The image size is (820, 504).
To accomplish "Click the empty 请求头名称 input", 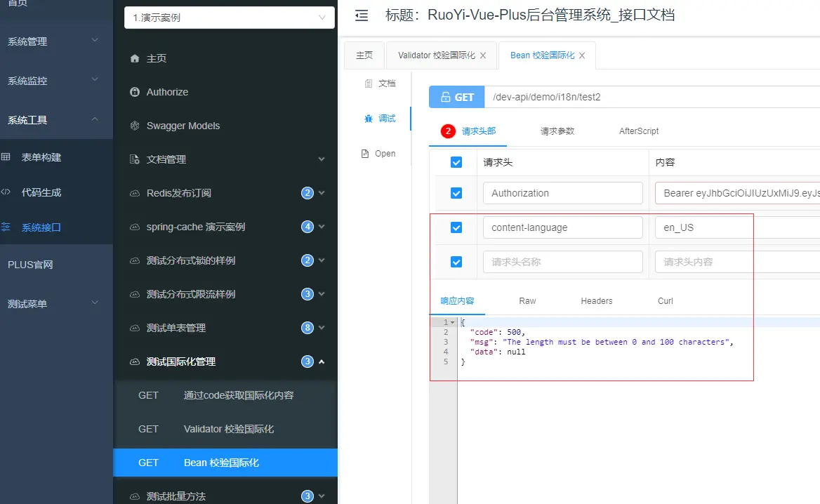I will click(563, 262).
